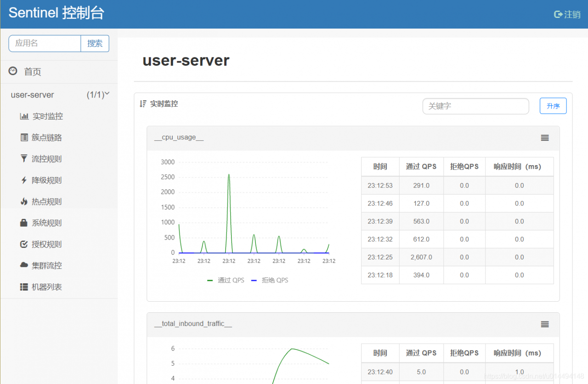Viewport: 588px width, 384px height.
Task: Click the 5.0 QPS cell in inbound table
Action: [421, 372]
